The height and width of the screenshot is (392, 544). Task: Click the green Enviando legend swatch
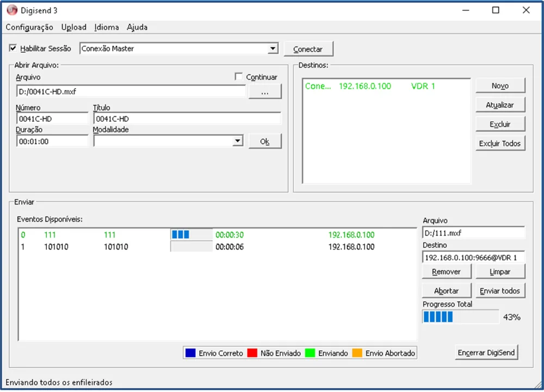click(310, 353)
